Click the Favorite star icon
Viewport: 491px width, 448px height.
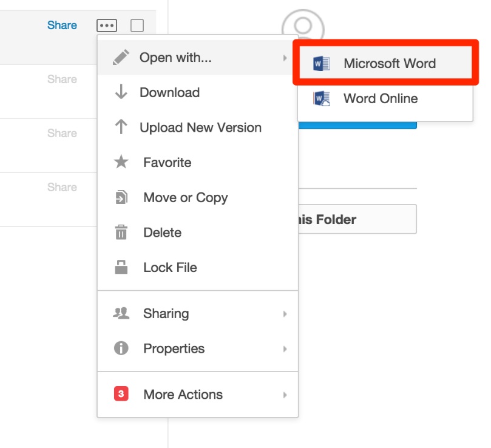(121, 162)
